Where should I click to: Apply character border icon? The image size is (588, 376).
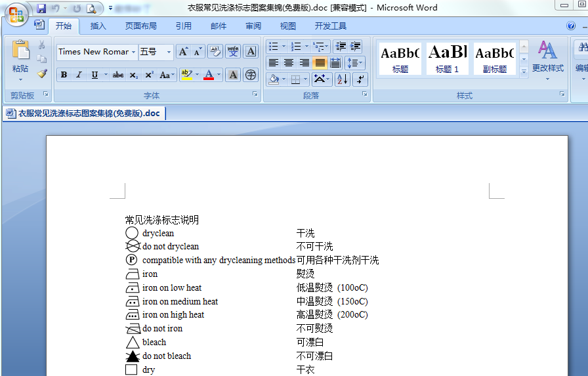point(251,51)
